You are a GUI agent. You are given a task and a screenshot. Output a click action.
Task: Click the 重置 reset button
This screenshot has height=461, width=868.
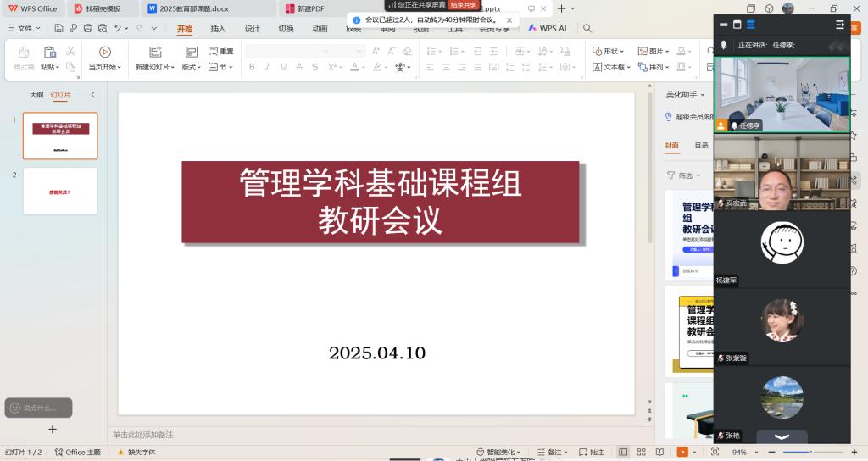pyautogui.click(x=221, y=51)
